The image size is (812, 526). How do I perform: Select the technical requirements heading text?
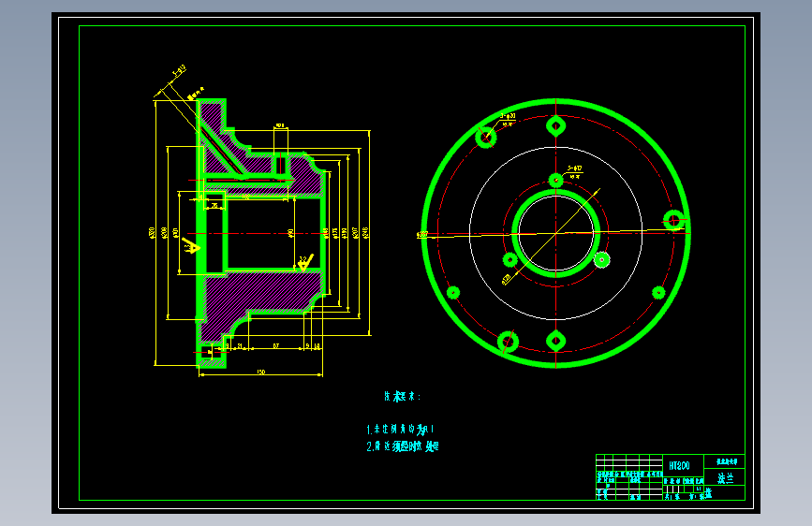[403, 397]
